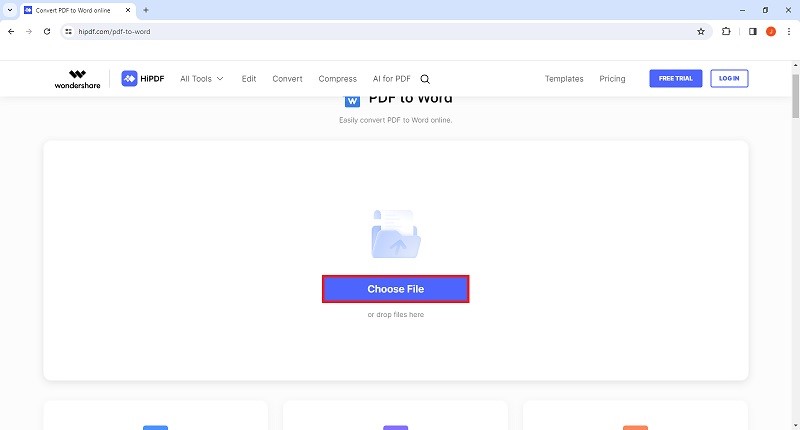Click the Wondershare logo
Viewport: 800px width, 430px height.
pyautogui.click(x=78, y=79)
